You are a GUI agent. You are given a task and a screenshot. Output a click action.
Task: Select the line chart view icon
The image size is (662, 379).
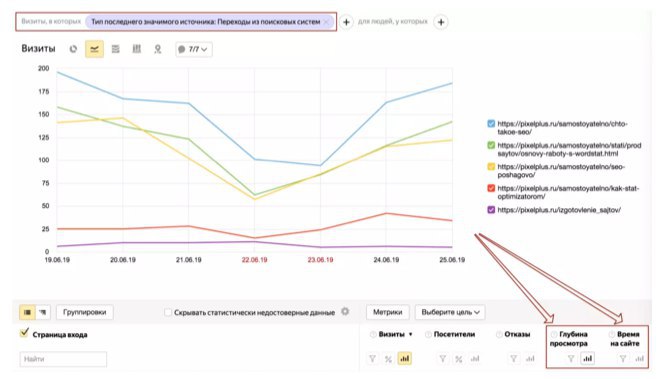[x=95, y=49]
